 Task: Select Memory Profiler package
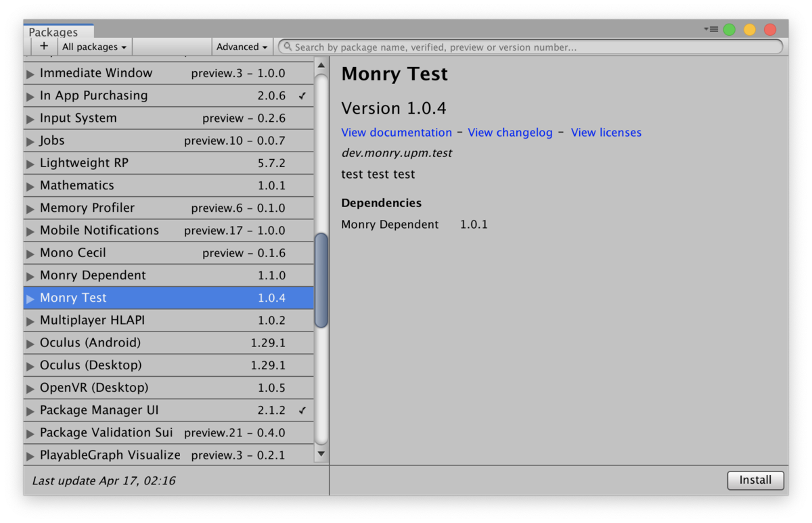point(168,208)
